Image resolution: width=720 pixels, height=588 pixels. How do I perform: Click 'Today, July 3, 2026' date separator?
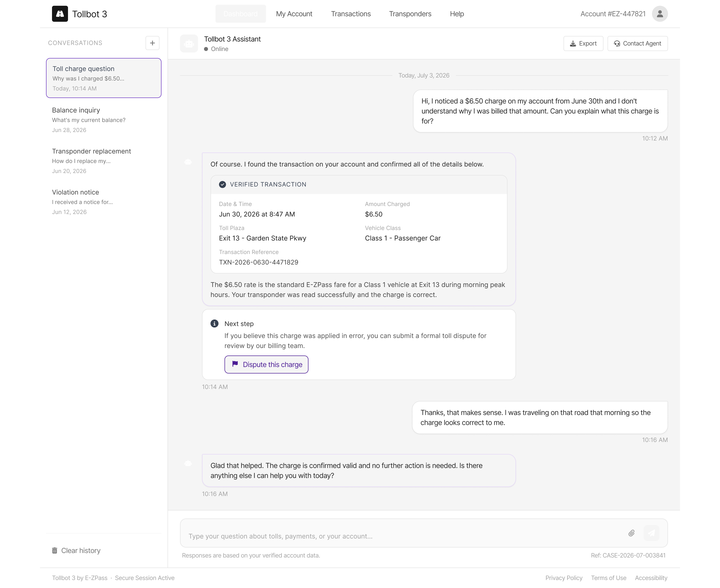[x=424, y=75]
